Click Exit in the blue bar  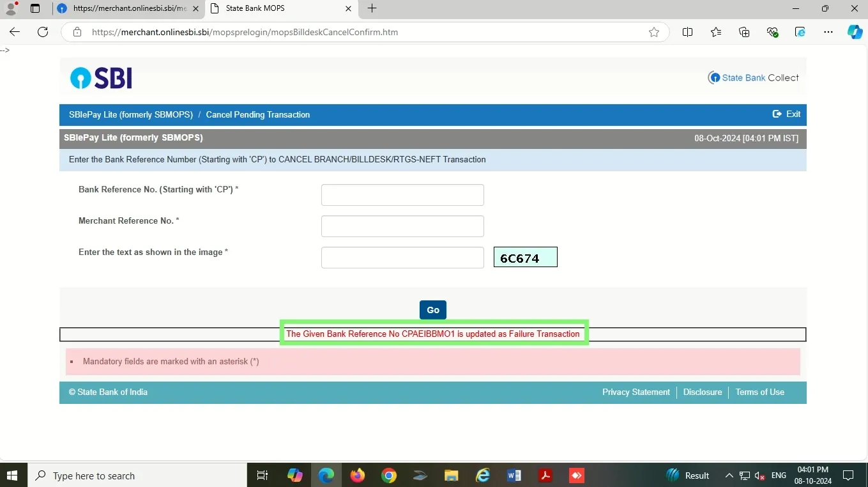click(x=786, y=114)
